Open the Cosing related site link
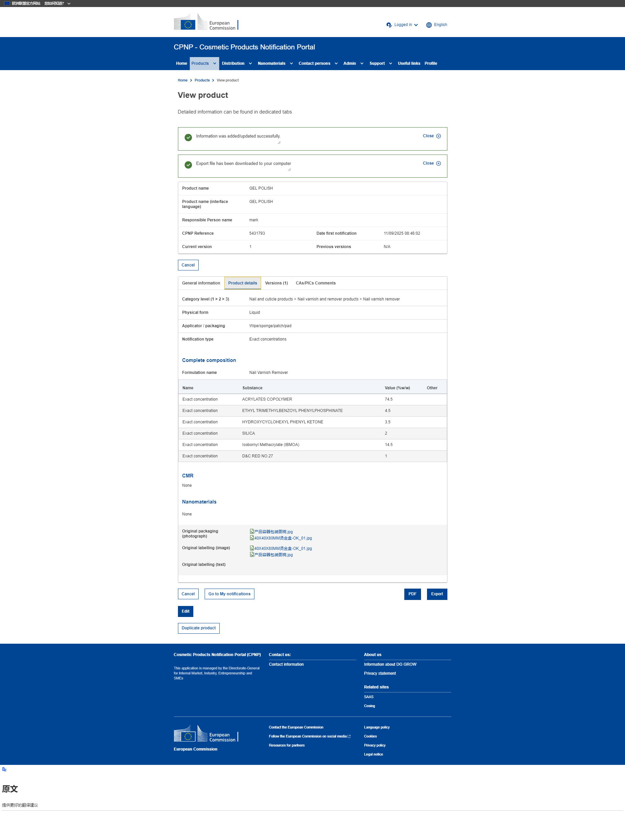 369,706
